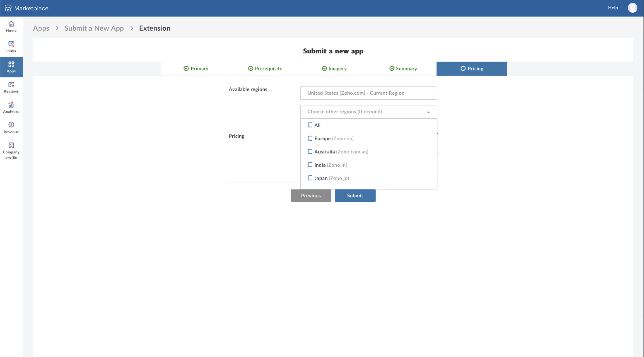644x357 pixels.
Task: Click the chevron after Apps breadcrumb
Action: (x=57, y=28)
